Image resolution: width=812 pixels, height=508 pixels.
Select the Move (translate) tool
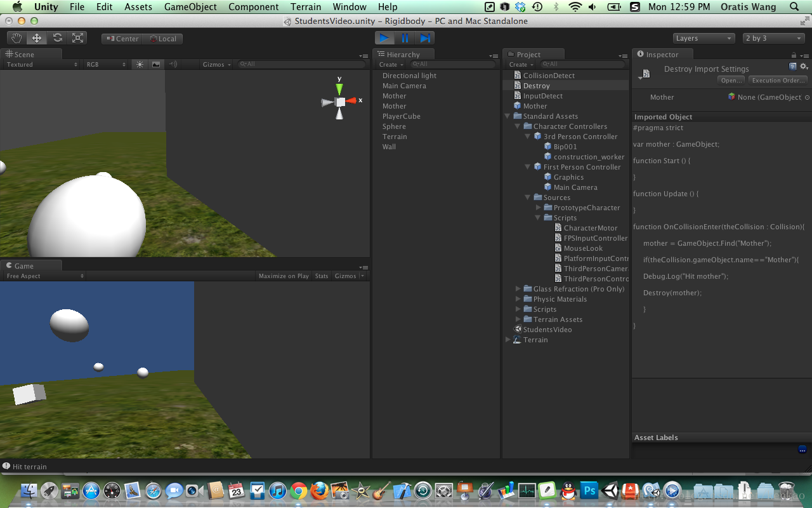(x=37, y=38)
